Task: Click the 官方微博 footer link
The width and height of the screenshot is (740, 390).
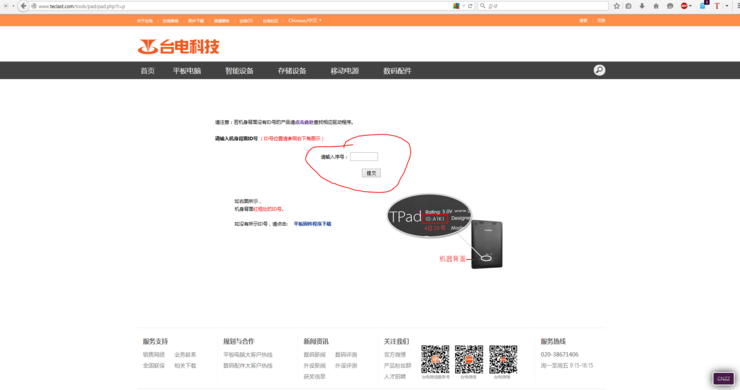Action: point(395,355)
